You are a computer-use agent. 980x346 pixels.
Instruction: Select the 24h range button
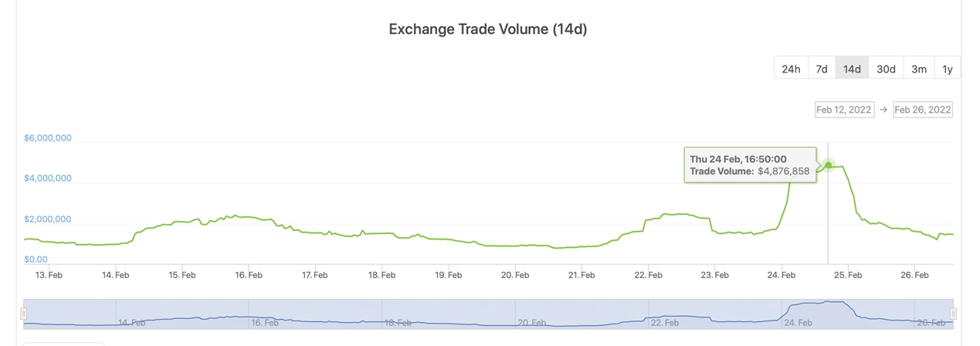791,68
